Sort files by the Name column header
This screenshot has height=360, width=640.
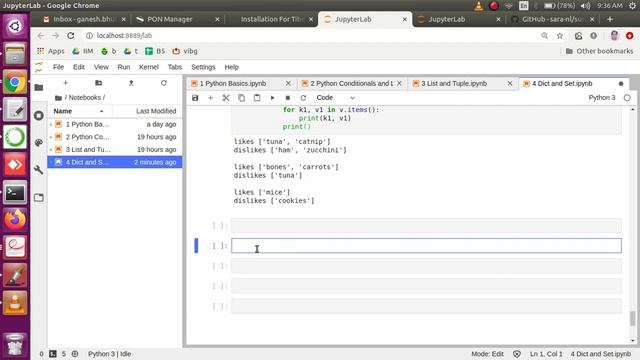(80, 111)
